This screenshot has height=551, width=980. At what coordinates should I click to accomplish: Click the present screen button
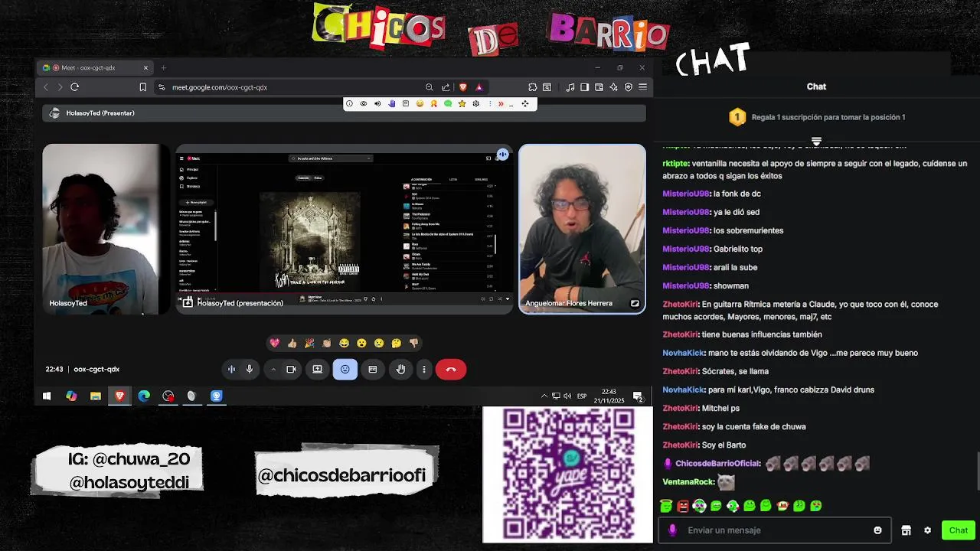tap(317, 370)
